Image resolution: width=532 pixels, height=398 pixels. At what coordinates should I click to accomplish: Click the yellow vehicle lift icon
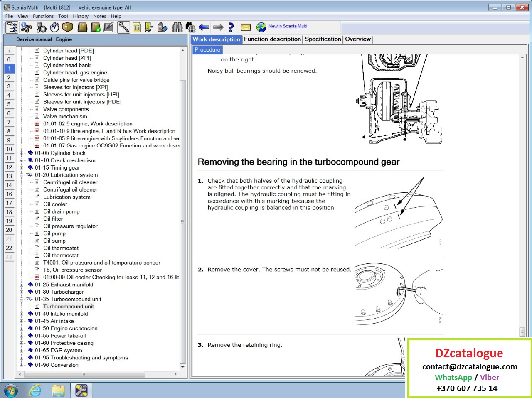(149, 27)
